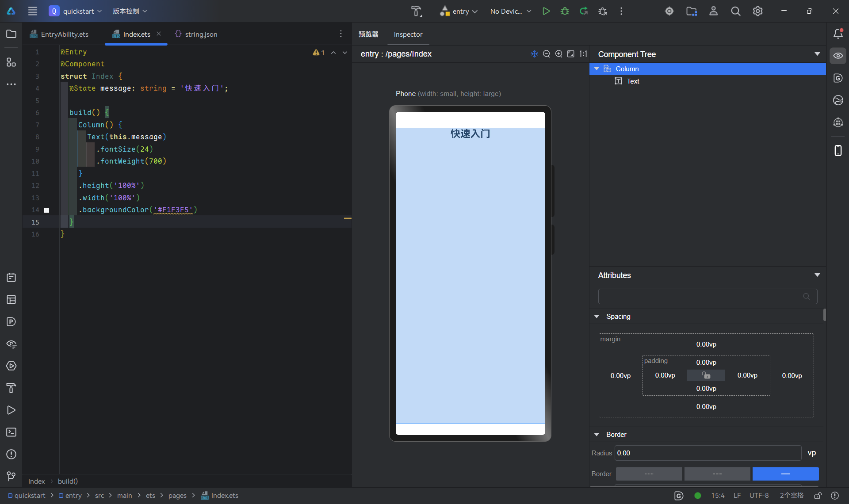This screenshot has width=849, height=504.
Task: Select the solid border style option
Action: 785,473
